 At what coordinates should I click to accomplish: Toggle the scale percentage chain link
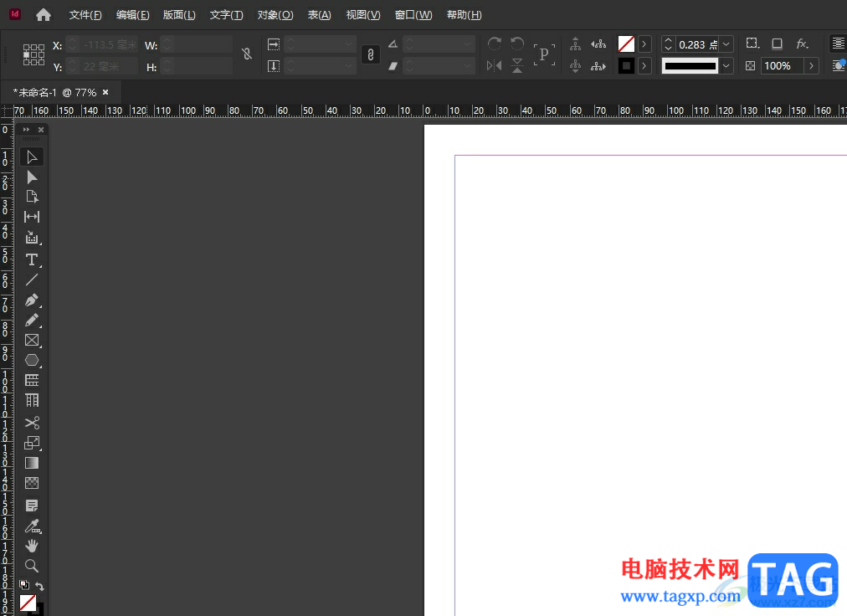[370, 54]
